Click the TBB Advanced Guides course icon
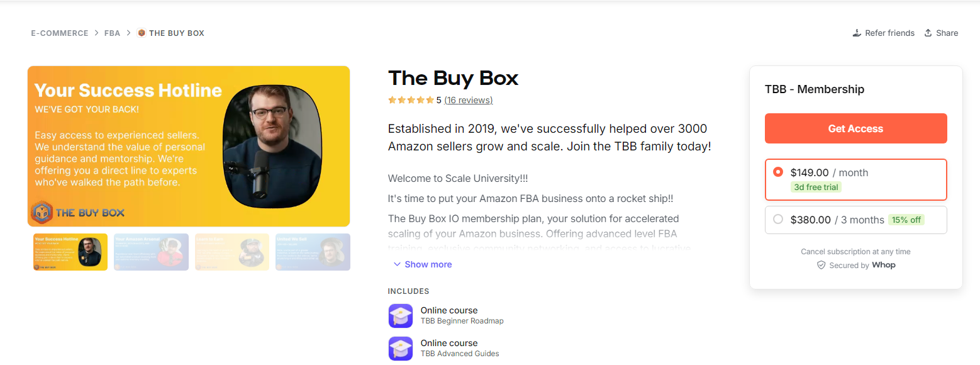Screen dimensions: 980x365 coord(401,348)
